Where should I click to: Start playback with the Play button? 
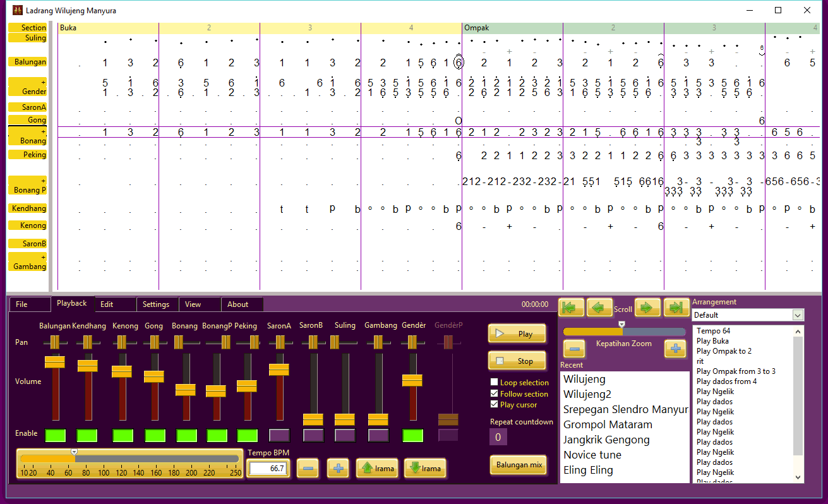(x=517, y=333)
